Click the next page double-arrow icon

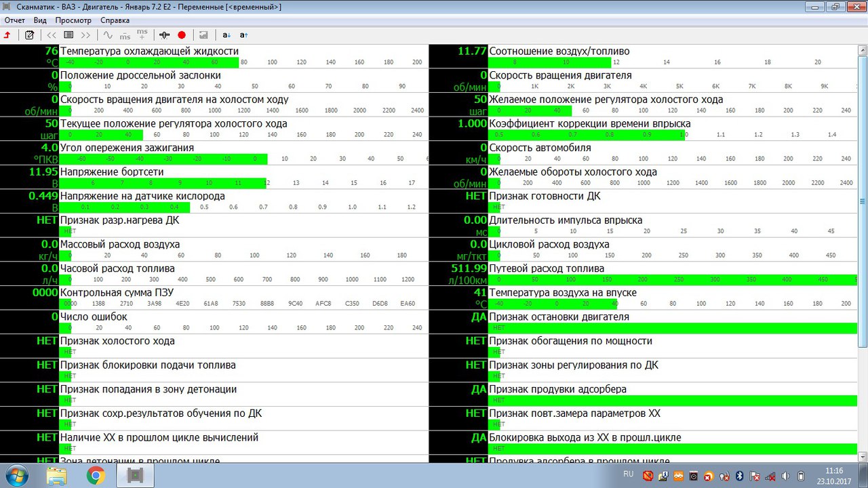[x=85, y=35]
